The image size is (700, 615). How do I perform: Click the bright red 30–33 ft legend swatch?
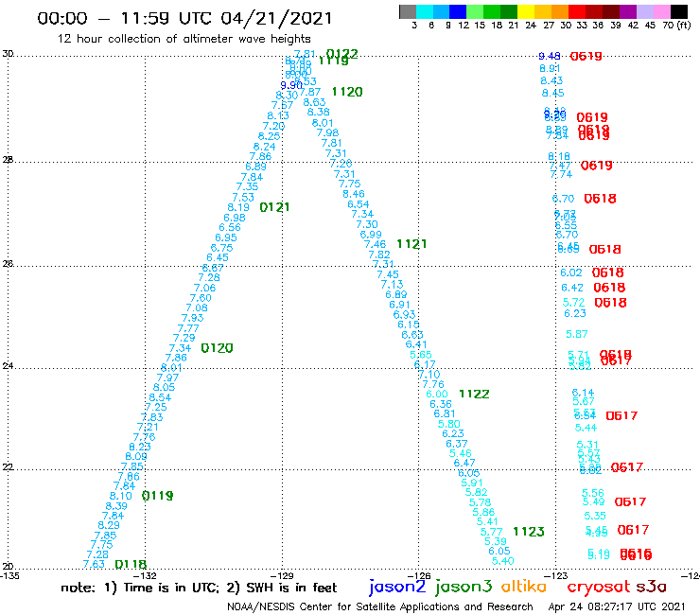pyautogui.click(x=577, y=11)
